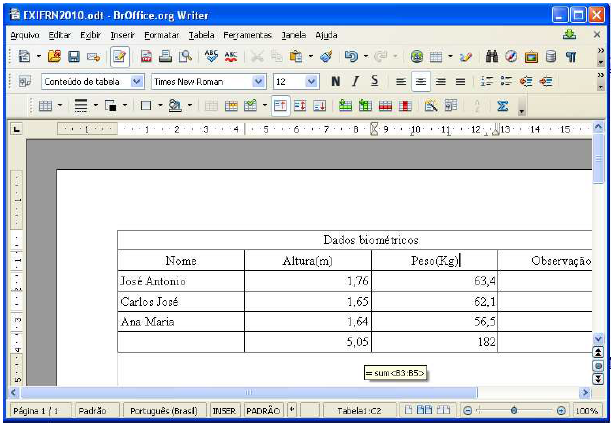Click the Export as PDF icon
The image size is (611, 424).
(x=147, y=57)
